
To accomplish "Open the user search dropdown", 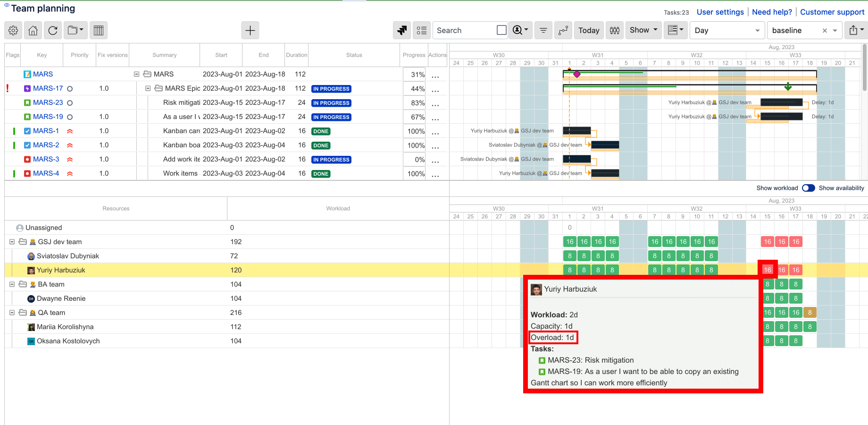I will pos(521,30).
